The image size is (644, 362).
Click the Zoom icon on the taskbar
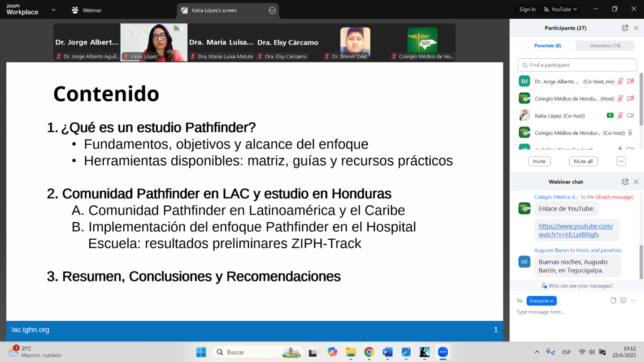tap(443, 352)
